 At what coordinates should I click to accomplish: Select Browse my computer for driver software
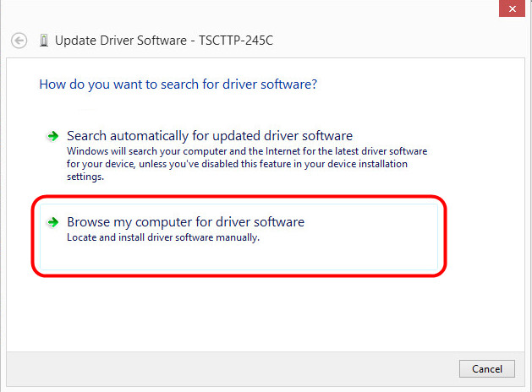pyautogui.click(x=185, y=222)
